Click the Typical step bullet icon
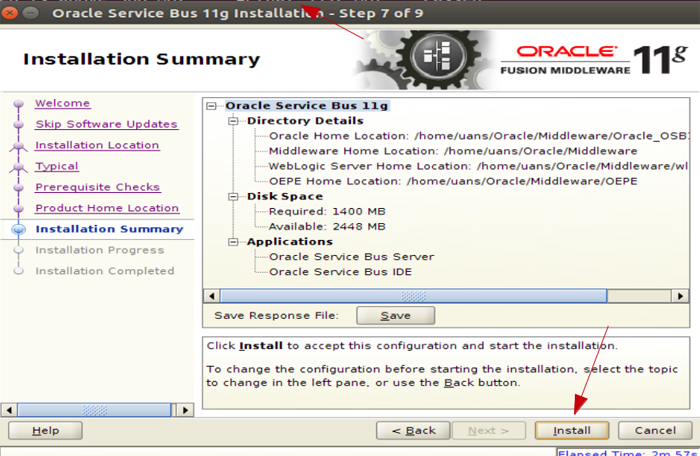 point(18,167)
